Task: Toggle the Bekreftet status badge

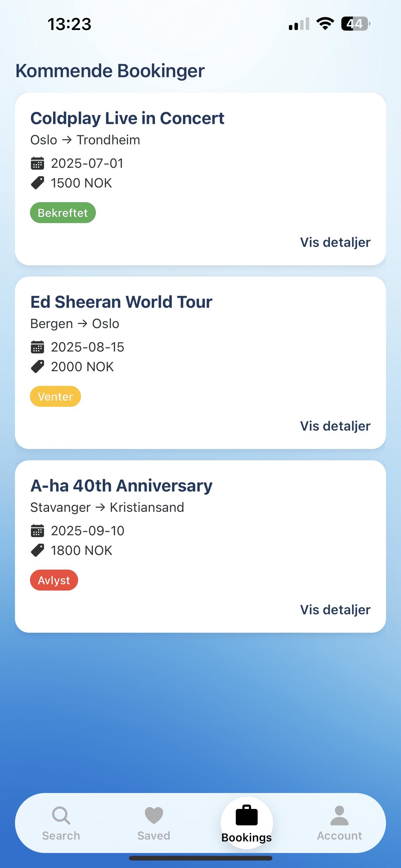Action: pyautogui.click(x=63, y=212)
